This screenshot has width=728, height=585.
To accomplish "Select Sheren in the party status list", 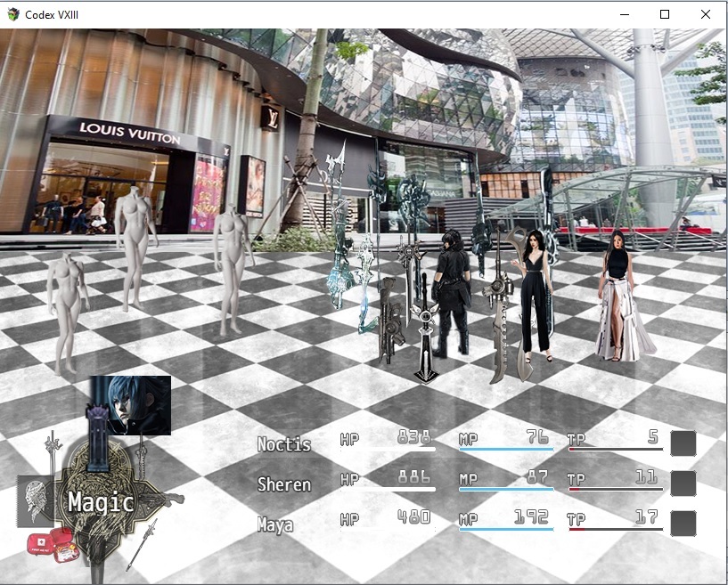I will pos(283,484).
